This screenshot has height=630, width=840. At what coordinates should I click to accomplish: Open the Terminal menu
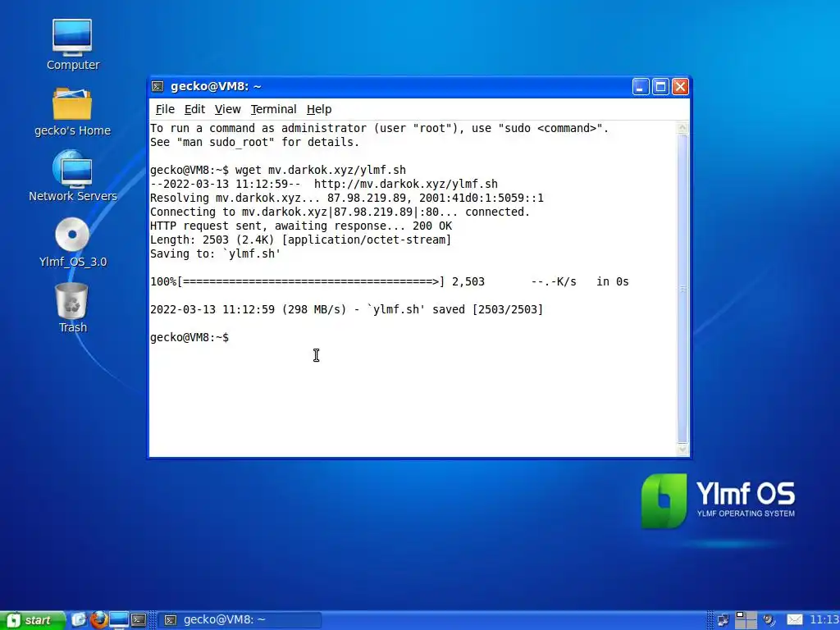click(x=273, y=109)
